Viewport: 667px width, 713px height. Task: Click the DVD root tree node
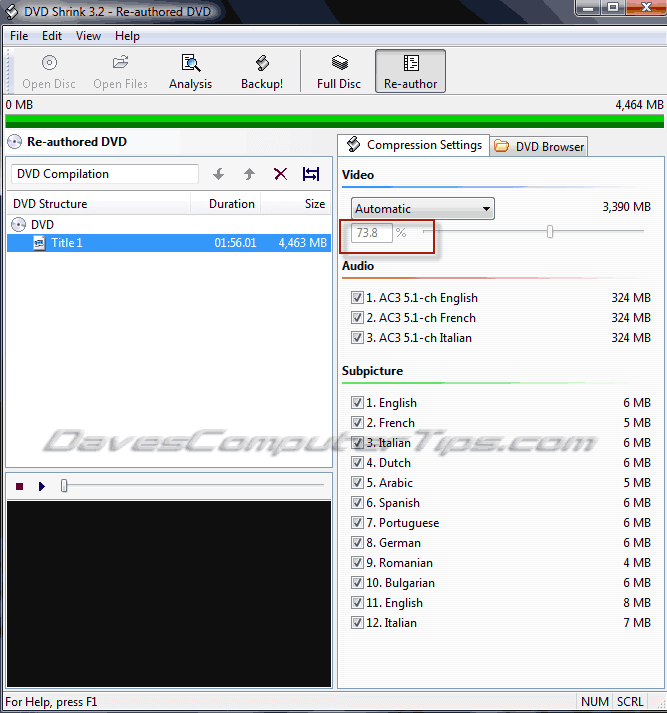42,225
